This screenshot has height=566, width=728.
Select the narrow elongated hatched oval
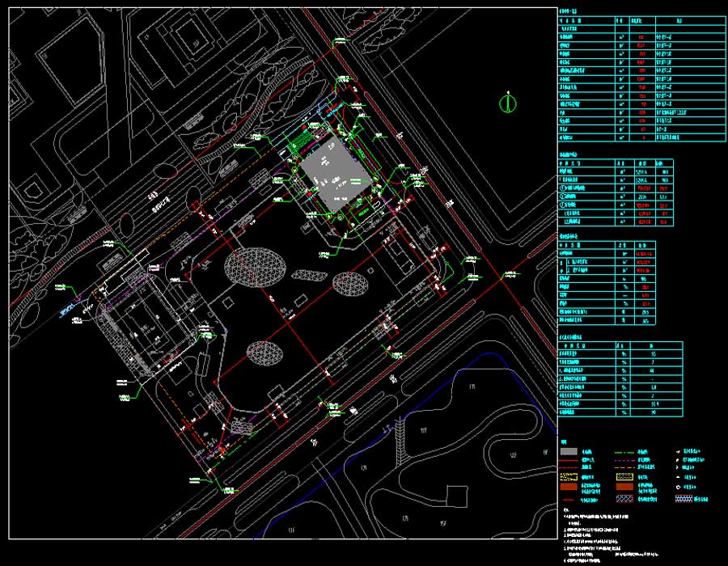[309, 276]
